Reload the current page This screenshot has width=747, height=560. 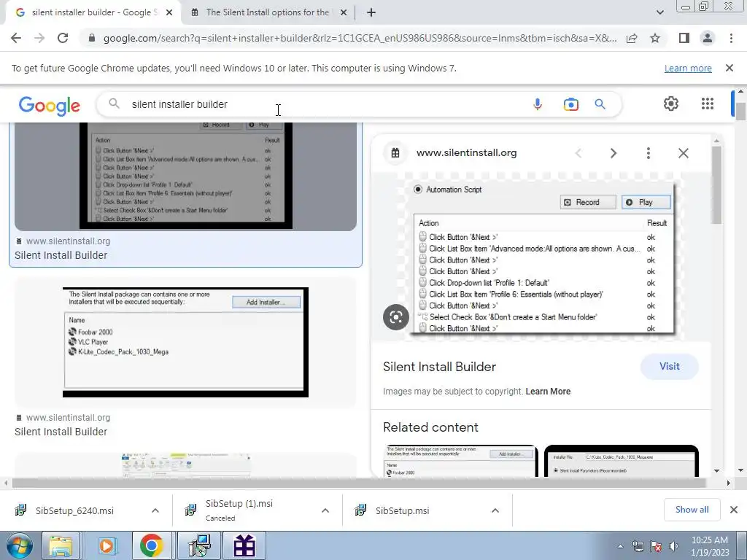(63, 38)
